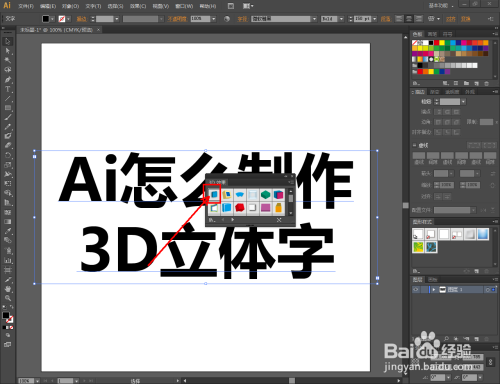Open the Edit (E) menu

48,6
